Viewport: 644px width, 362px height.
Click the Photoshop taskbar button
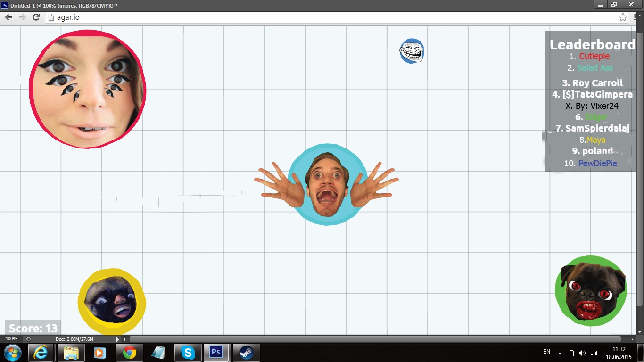coord(216,353)
